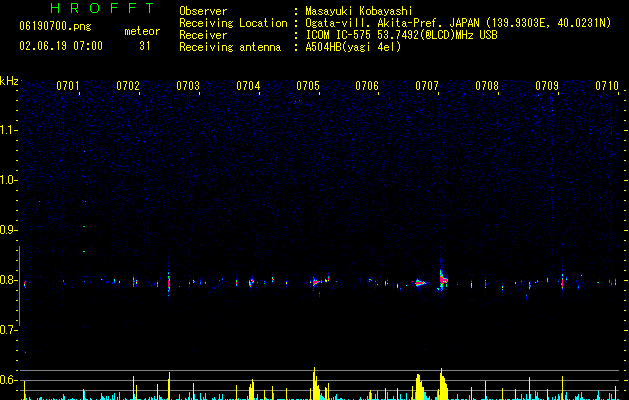Click the 0708 time marker
Screen dimensions: 629x400
(487, 86)
